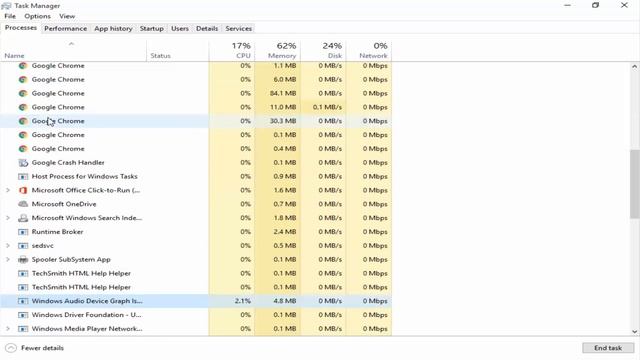Click the End task button
The image size is (640, 360).
(608, 348)
